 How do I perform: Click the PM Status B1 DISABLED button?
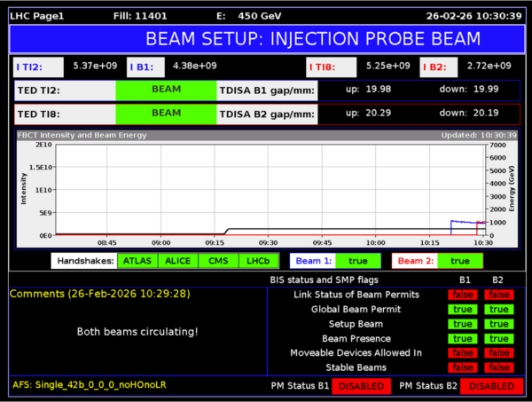[x=361, y=386]
